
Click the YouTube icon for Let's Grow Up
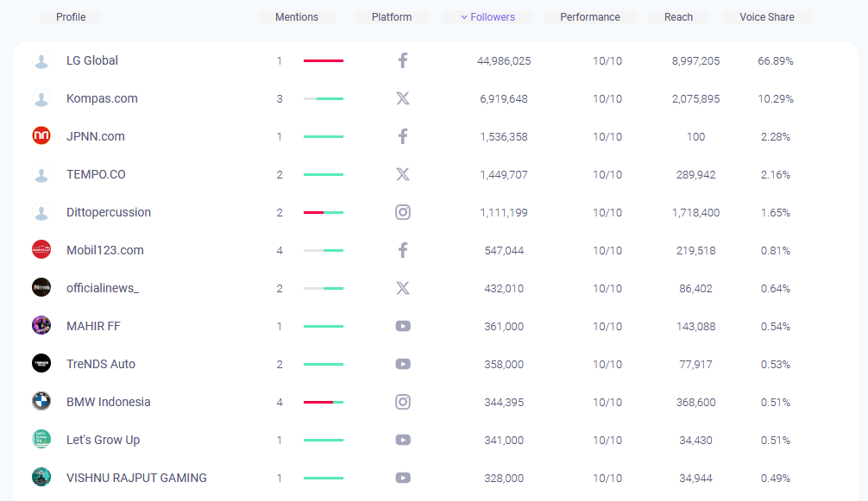pos(403,440)
